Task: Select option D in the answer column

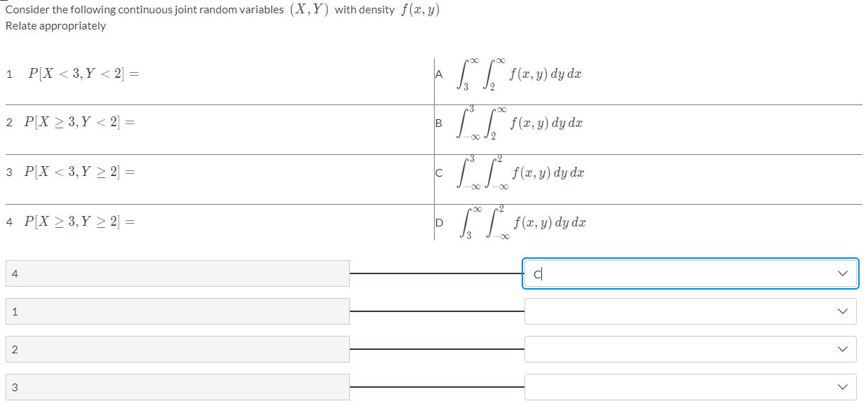Action: coord(519,222)
